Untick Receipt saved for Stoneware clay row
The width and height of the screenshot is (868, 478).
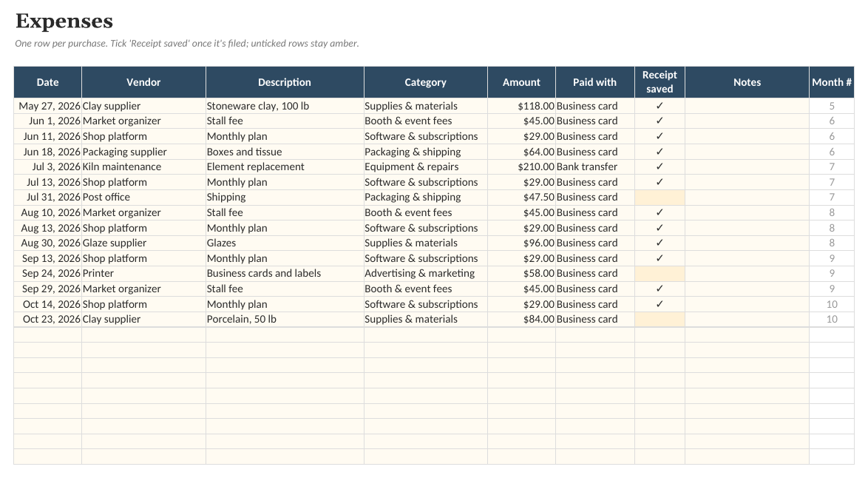coord(660,106)
